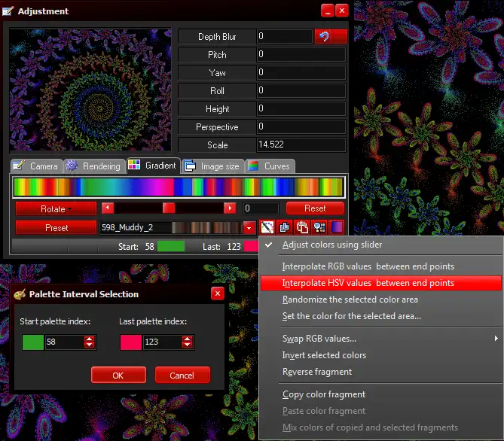Increase the Start palette index with up arrow
This screenshot has width=504, height=441.
pyautogui.click(x=90, y=339)
